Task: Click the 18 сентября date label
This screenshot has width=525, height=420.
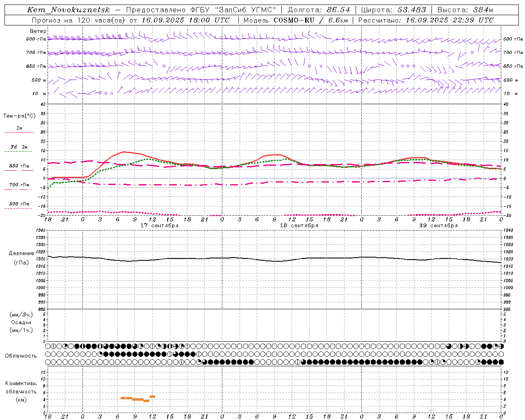Action: [x=299, y=226]
